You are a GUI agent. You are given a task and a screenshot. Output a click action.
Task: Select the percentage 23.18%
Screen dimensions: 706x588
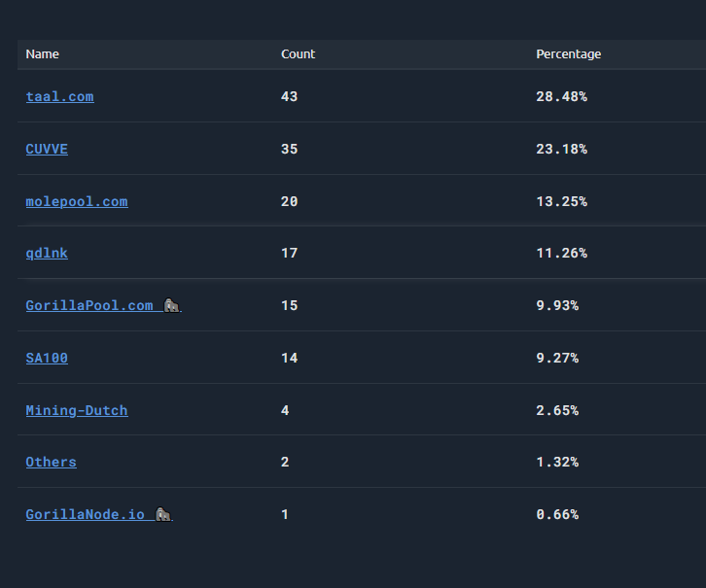(561, 149)
